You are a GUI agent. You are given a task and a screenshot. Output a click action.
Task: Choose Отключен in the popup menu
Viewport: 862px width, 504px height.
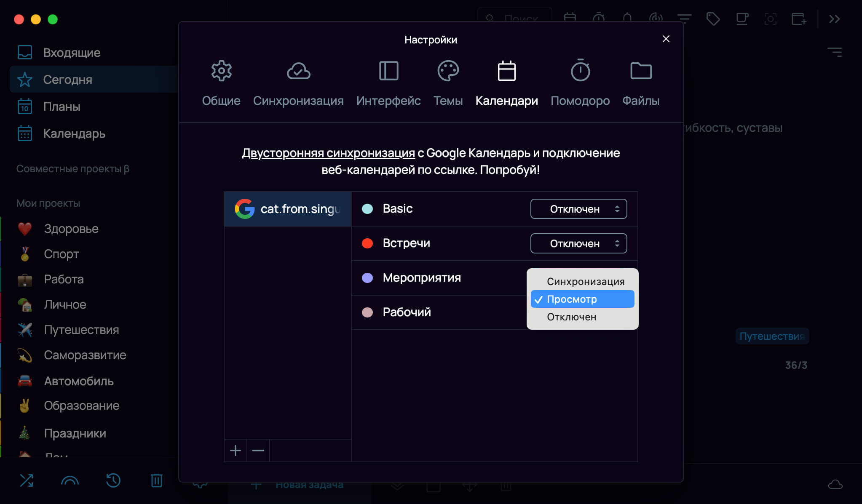[x=582, y=317]
